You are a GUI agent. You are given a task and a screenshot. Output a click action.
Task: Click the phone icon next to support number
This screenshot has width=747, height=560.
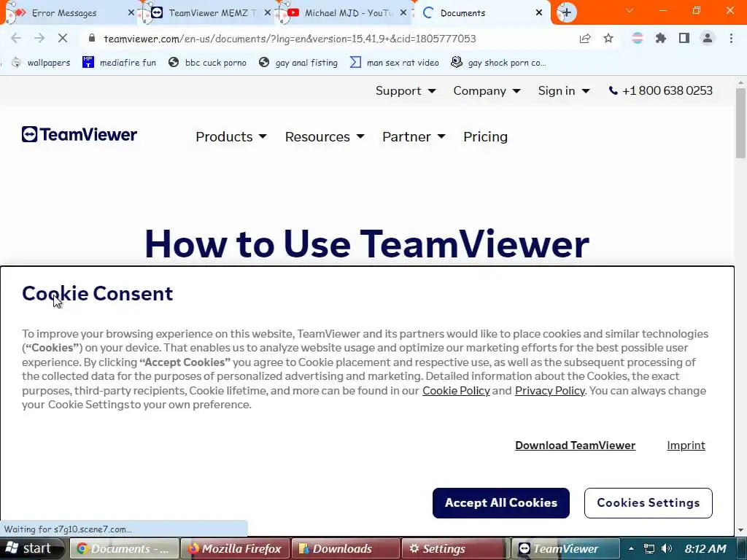(x=613, y=90)
